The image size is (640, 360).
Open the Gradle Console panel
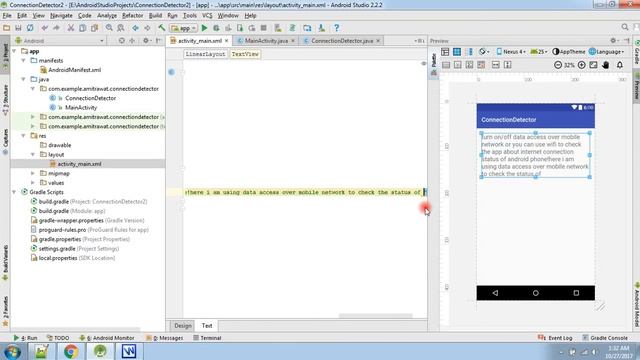605,338
